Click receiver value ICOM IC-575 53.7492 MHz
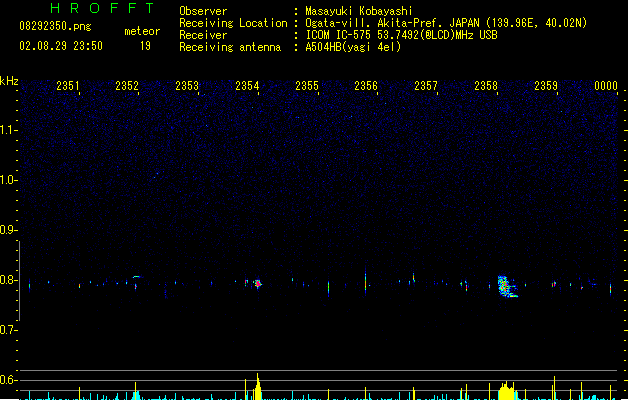 (x=401, y=35)
